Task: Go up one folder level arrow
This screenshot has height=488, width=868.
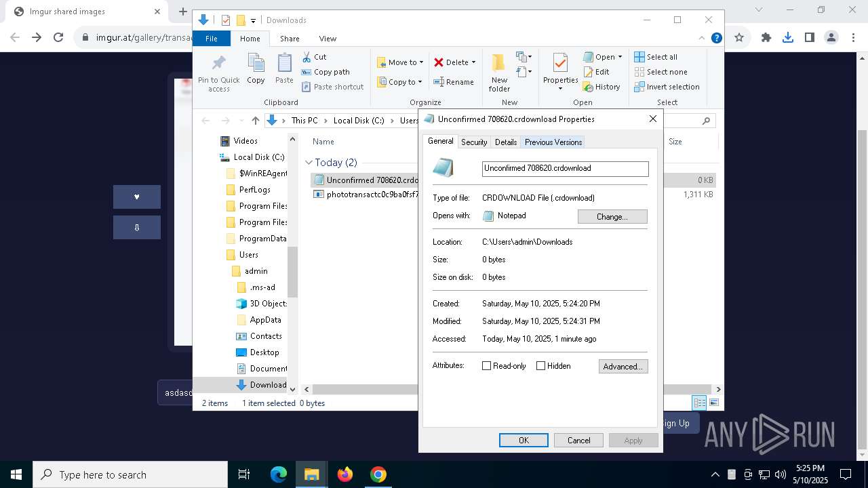Action: (256, 121)
